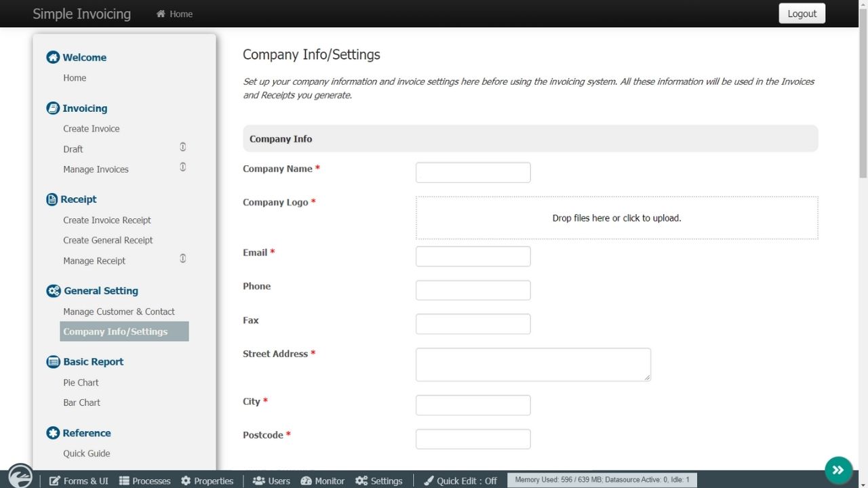Click the Reference asterisk icon

(x=53, y=433)
